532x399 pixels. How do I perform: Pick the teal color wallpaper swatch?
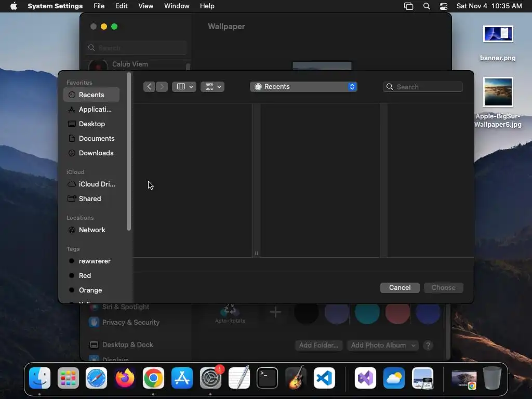point(367,312)
